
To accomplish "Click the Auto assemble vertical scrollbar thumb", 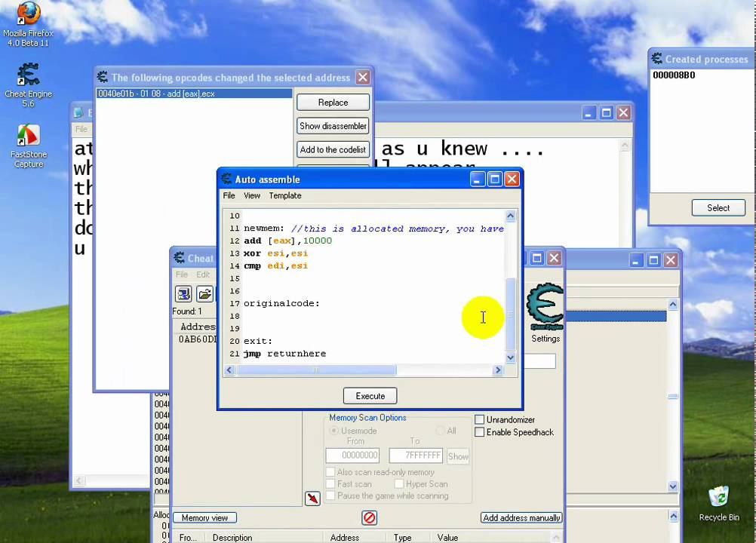I will (x=510, y=314).
